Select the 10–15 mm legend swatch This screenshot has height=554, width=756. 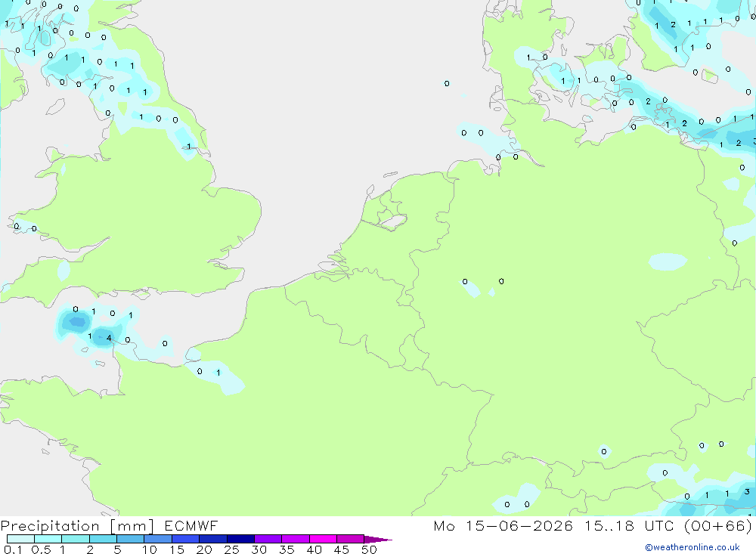click(158, 539)
